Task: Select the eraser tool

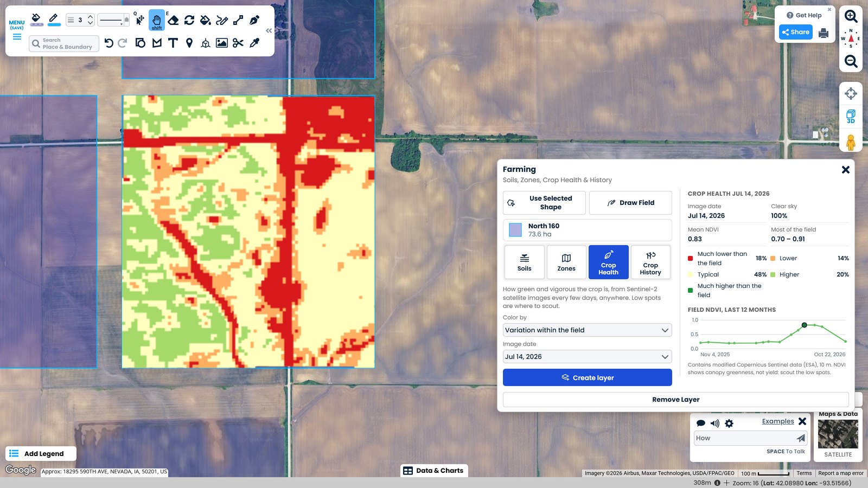Action: point(173,20)
